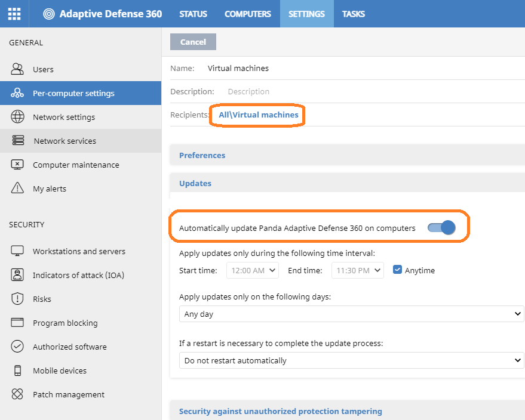Select the Patch management icon
Image resolution: width=525 pixels, height=420 pixels.
pyautogui.click(x=17, y=394)
